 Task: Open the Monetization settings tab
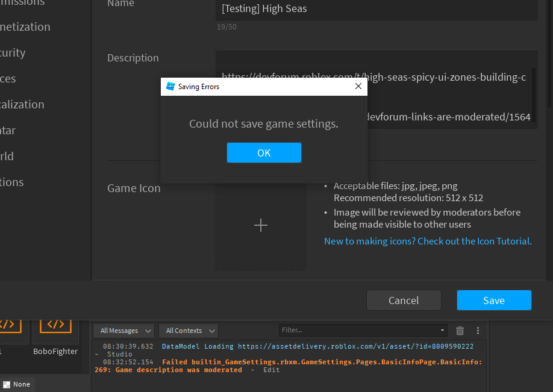click(x=24, y=26)
